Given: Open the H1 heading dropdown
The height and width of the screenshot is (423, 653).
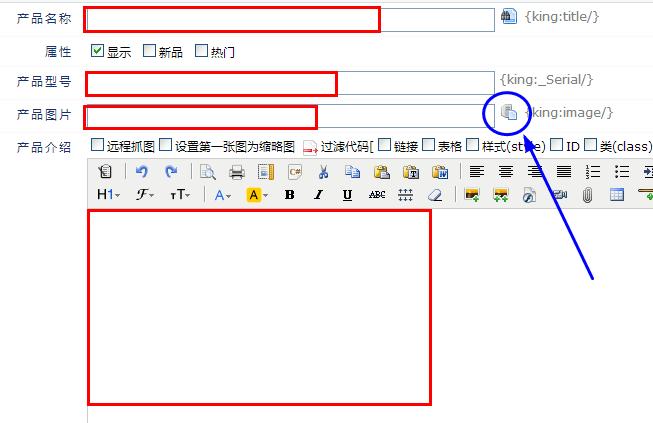Looking at the screenshot, I should [108, 195].
